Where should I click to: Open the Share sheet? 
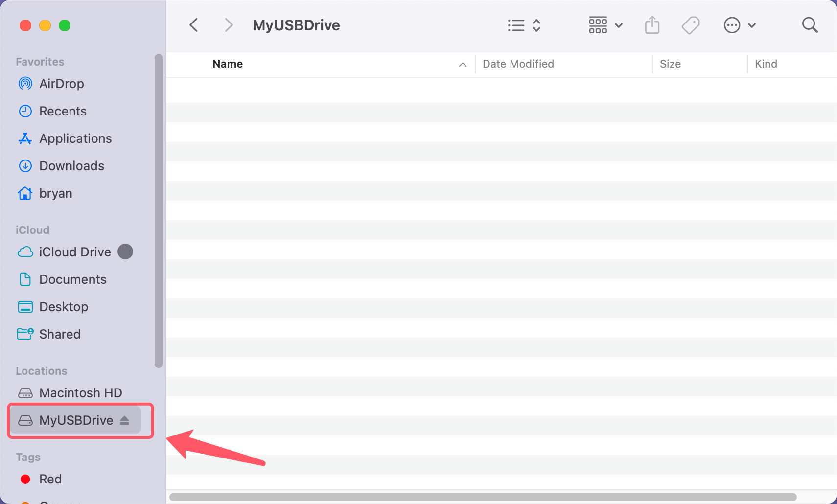point(651,25)
